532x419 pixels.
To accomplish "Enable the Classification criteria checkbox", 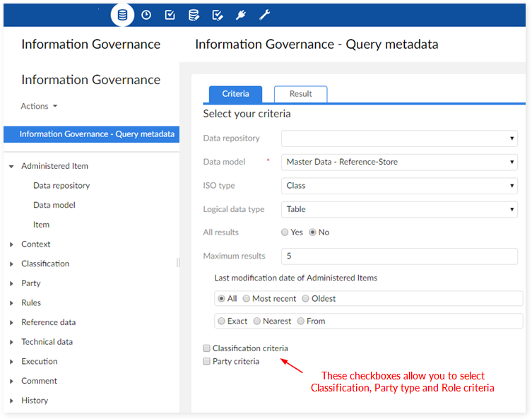I will pos(207,348).
